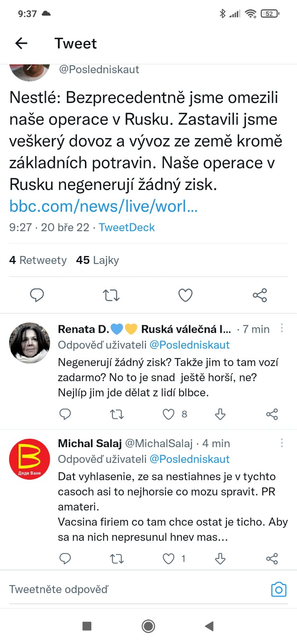Screen dimensions: 297x644
Task: Retweet Michal Salaj's reply
Action: point(117,559)
